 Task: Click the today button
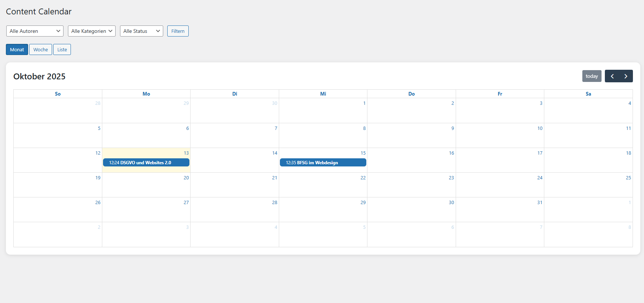tap(592, 76)
